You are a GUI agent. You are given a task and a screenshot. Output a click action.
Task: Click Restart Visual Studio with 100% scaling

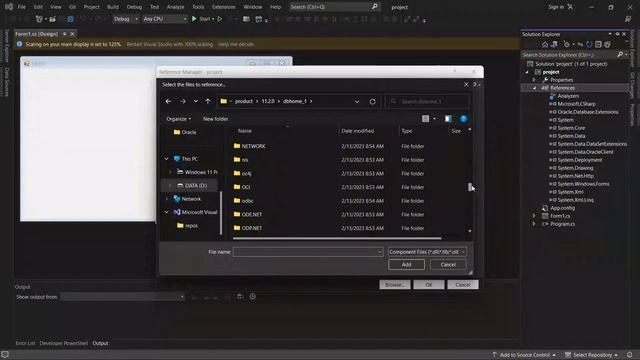pyautogui.click(x=169, y=44)
